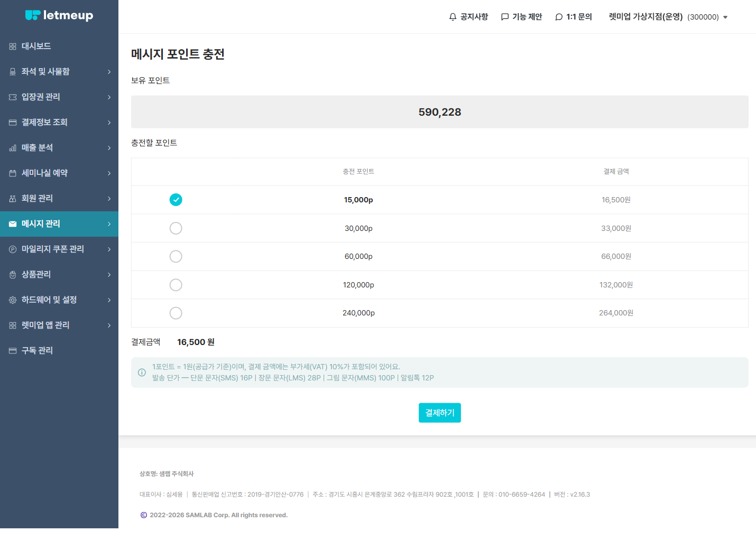
Task: Click the 66,000원 price cell
Action: [x=616, y=256]
